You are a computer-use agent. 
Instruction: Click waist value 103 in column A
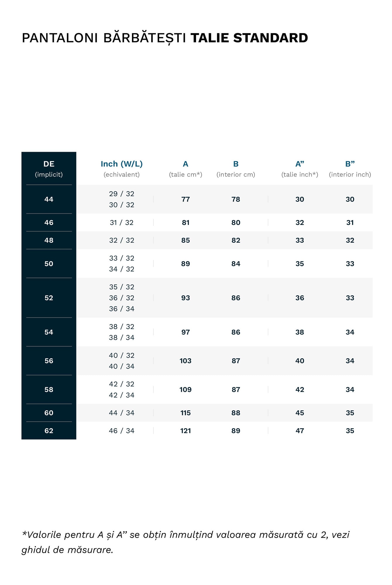click(185, 361)
